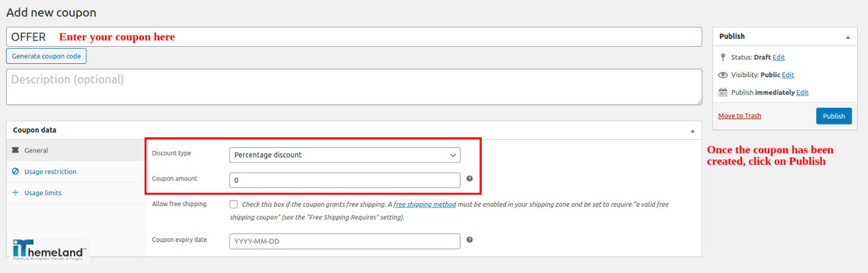
Task: Collapse the Publish panel
Action: tap(848, 36)
